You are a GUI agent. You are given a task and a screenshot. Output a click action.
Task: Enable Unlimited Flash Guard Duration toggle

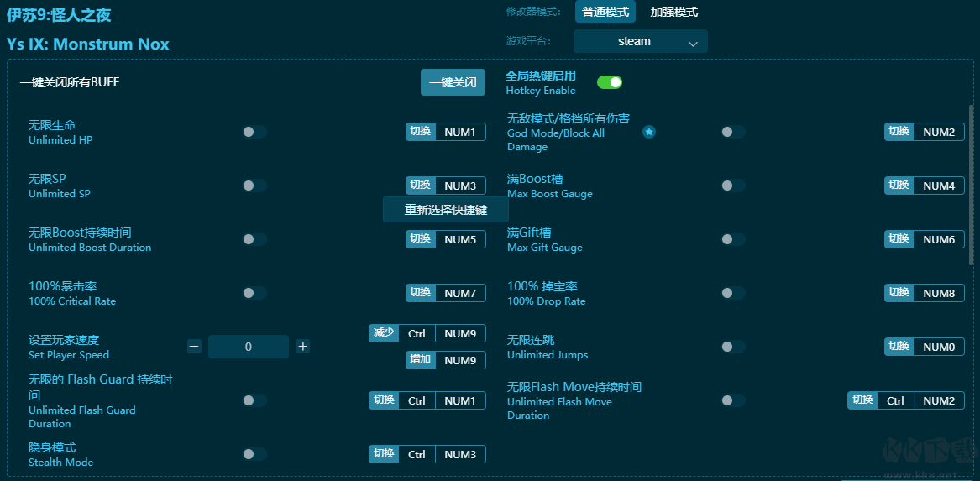pyautogui.click(x=254, y=400)
